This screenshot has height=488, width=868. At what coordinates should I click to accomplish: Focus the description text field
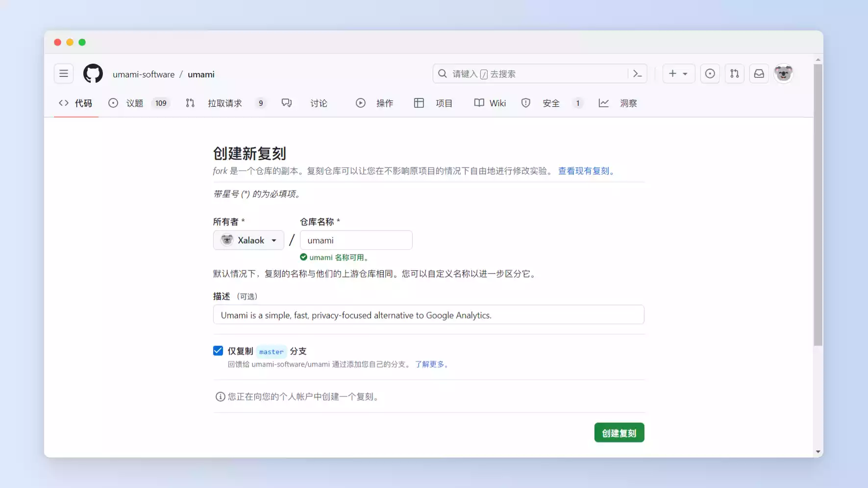pyautogui.click(x=429, y=315)
